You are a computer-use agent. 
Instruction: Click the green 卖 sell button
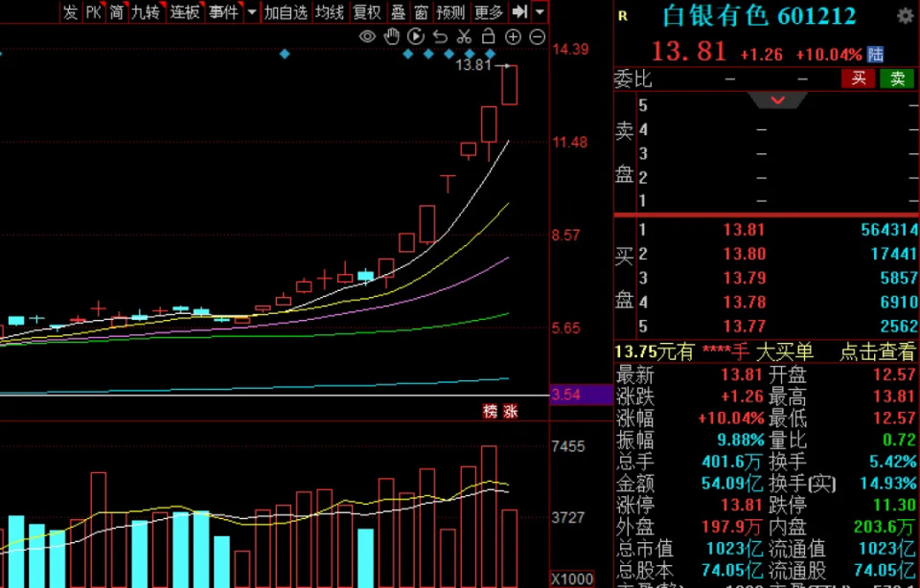[897, 79]
